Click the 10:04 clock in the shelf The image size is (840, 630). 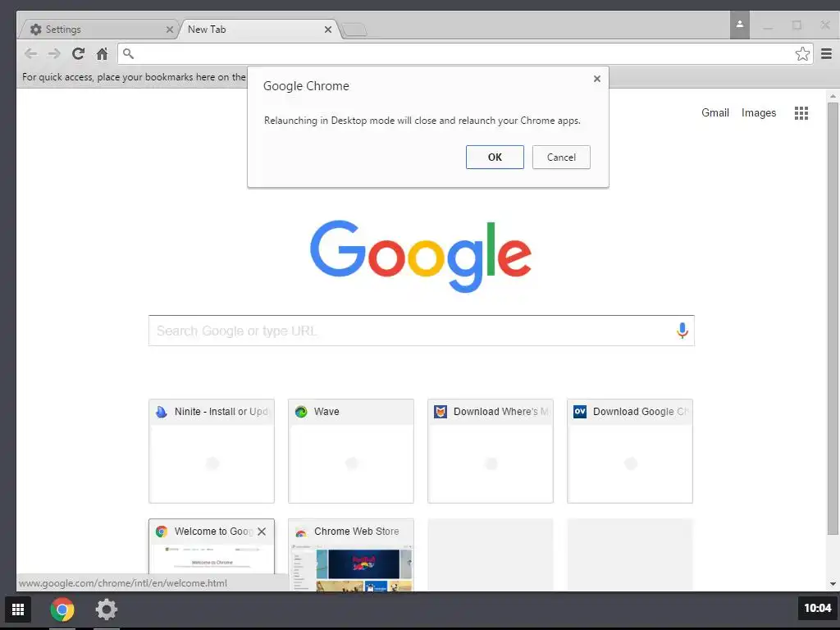(817, 608)
